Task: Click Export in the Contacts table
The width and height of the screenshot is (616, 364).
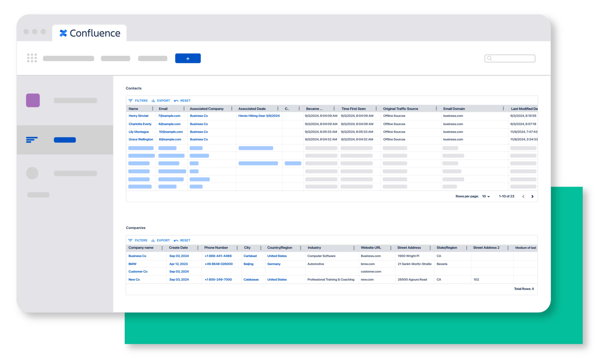Action: [161, 100]
